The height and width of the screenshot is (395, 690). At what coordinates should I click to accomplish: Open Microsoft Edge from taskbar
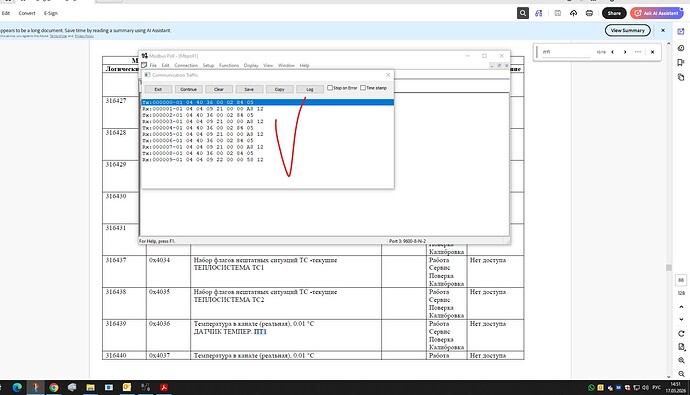[x=17, y=387]
